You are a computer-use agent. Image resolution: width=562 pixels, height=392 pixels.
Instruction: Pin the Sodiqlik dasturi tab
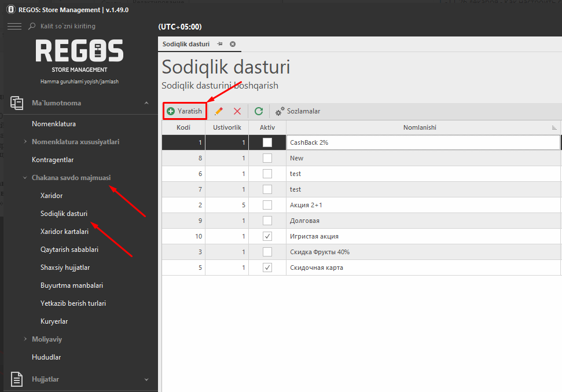(220, 44)
